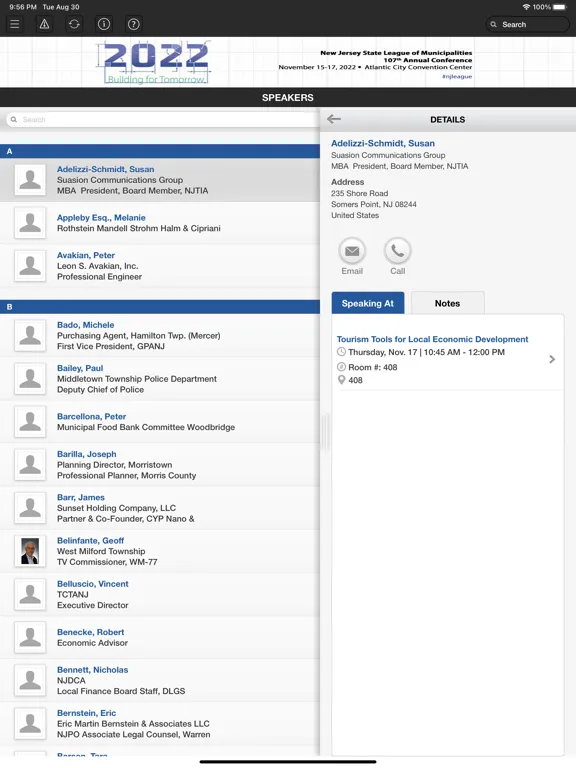Select speaker Benecke, Robert

pyautogui.click(x=160, y=637)
